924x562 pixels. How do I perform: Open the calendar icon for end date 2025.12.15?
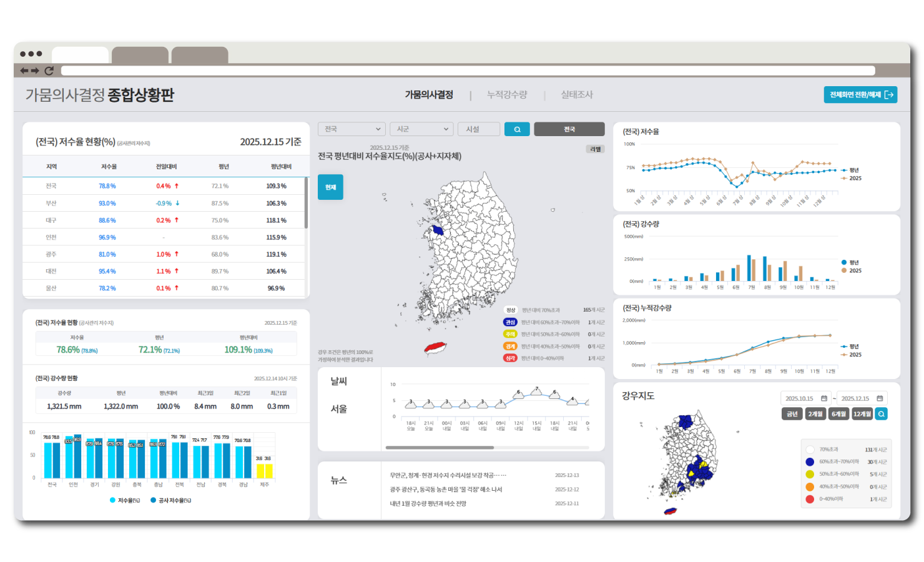[880, 398]
